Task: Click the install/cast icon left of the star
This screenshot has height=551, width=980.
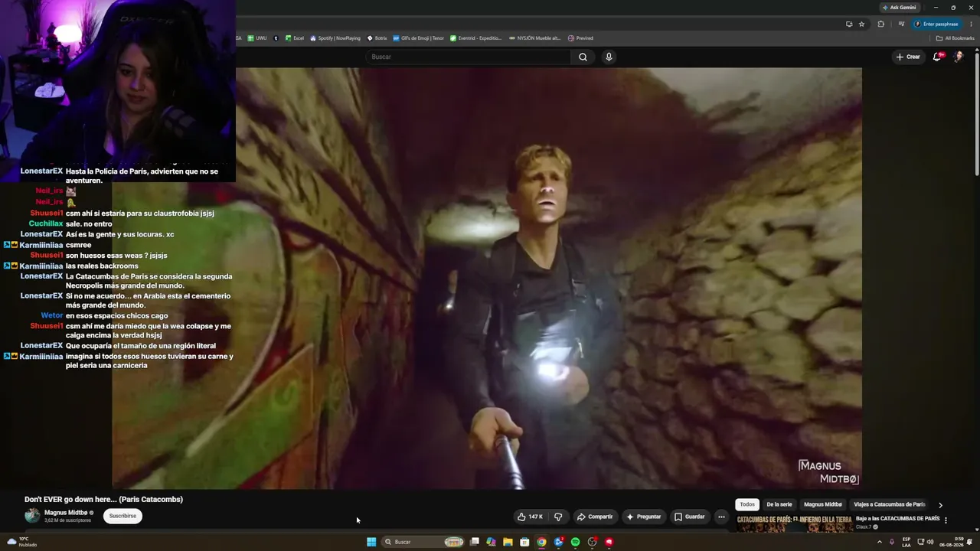Action: pyautogui.click(x=849, y=24)
